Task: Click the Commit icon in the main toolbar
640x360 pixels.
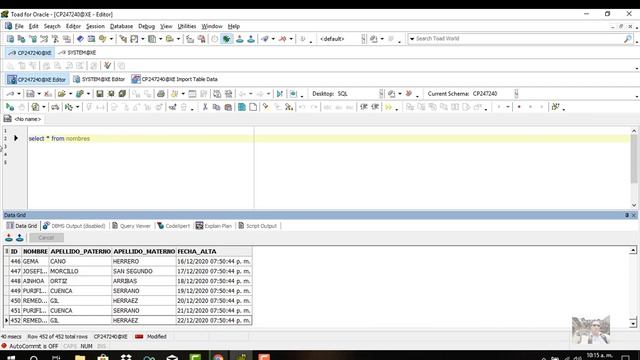Action: point(240,39)
